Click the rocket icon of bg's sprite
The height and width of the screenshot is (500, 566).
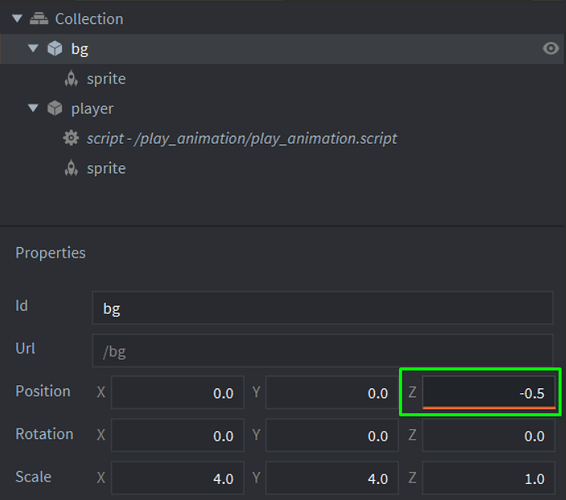pyautogui.click(x=71, y=78)
